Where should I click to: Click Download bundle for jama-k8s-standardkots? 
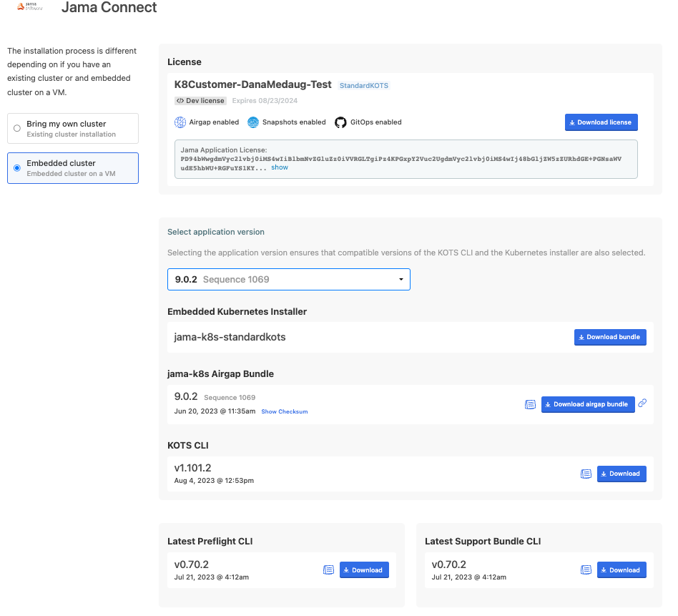click(x=610, y=337)
